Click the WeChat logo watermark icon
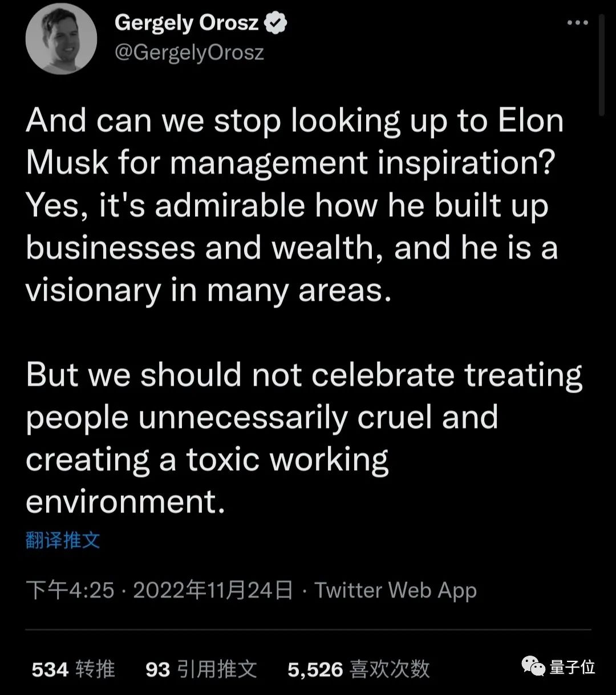 click(533, 666)
